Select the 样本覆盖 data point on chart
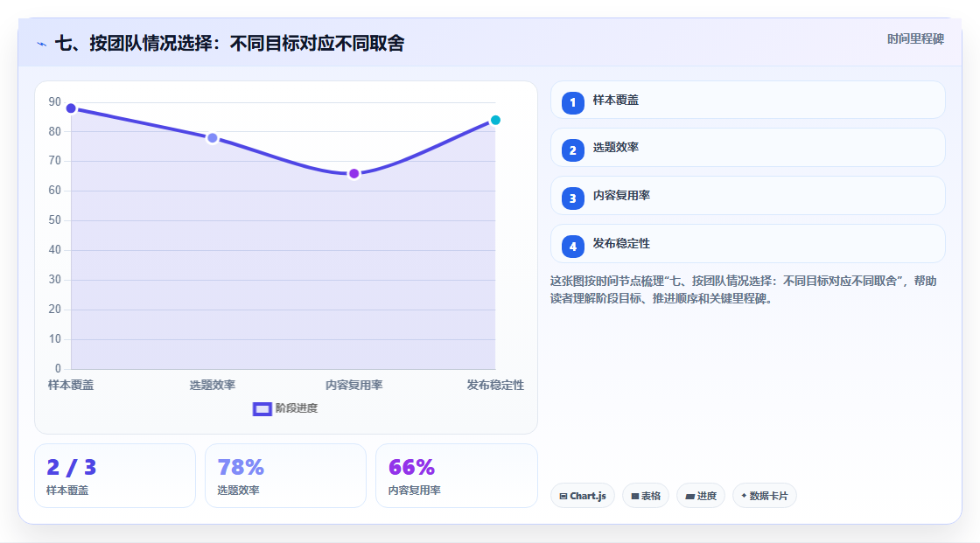Screen dimensions: 980x543 coord(71,108)
